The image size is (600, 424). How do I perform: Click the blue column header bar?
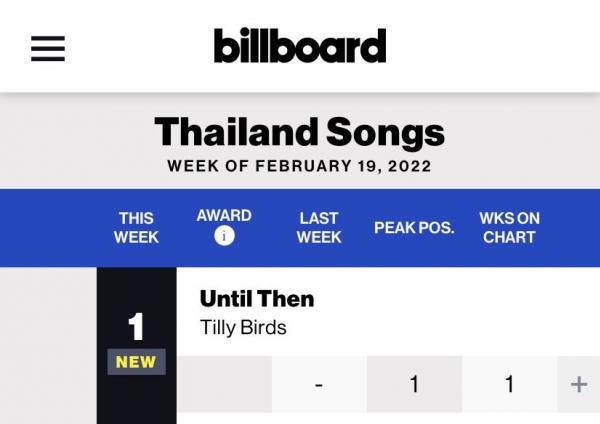pyautogui.click(x=300, y=228)
